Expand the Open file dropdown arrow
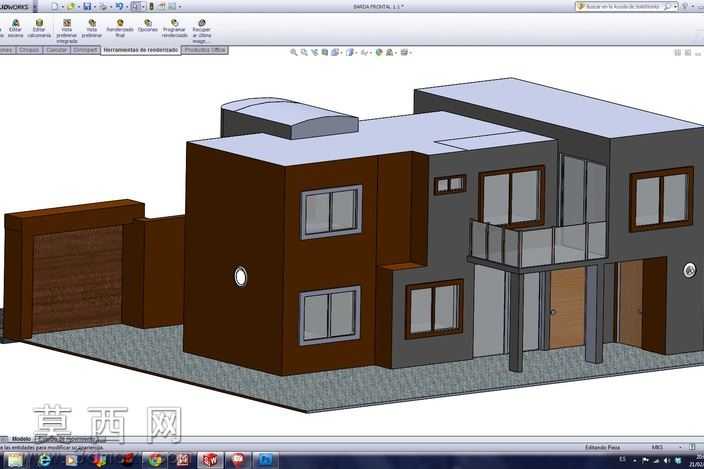 click(x=78, y=7)
